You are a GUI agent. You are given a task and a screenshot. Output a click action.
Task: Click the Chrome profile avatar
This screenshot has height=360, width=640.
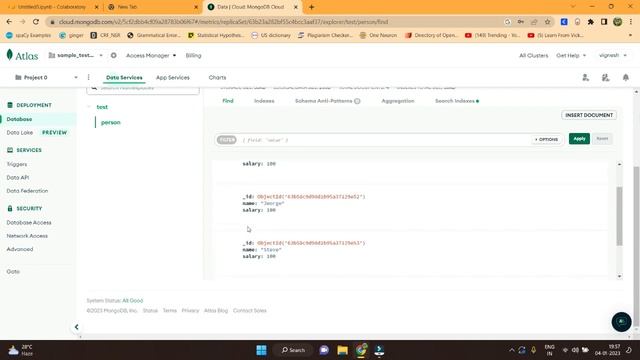click(x=618, y=22)
